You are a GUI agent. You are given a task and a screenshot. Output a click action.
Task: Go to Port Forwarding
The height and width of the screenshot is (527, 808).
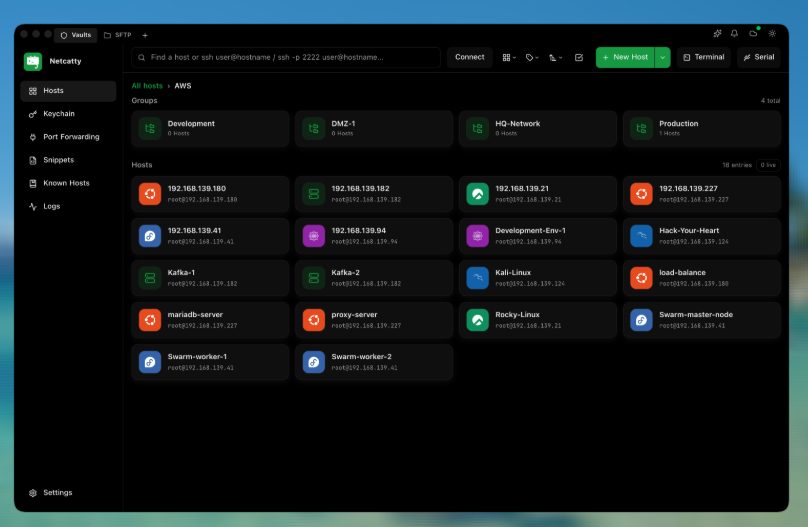tap(68, 137)
